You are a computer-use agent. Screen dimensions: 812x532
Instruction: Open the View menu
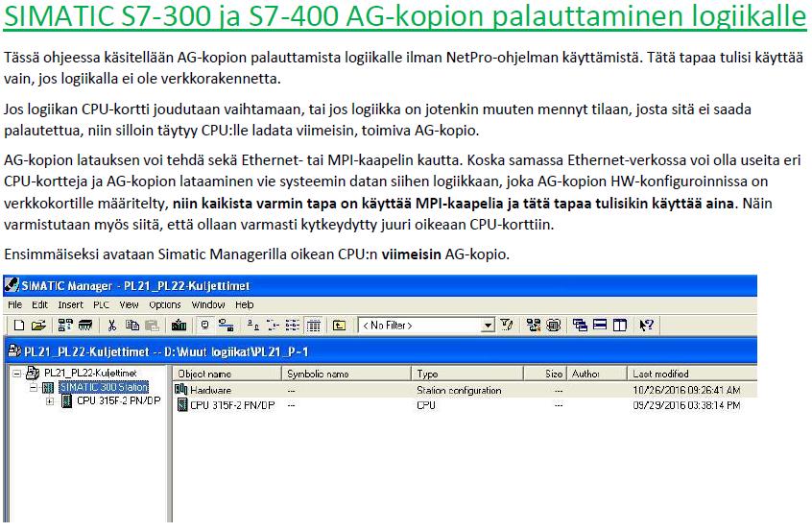click(129, 304)
